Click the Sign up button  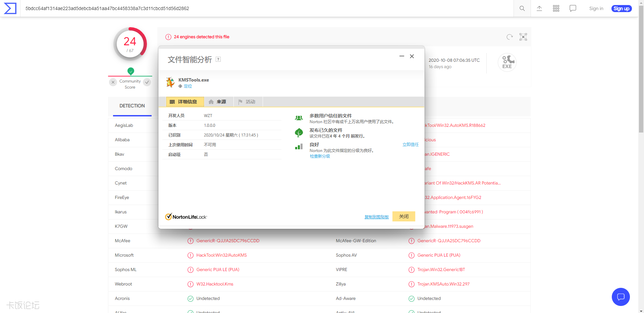pyautogui.click(x=621, y=9)
